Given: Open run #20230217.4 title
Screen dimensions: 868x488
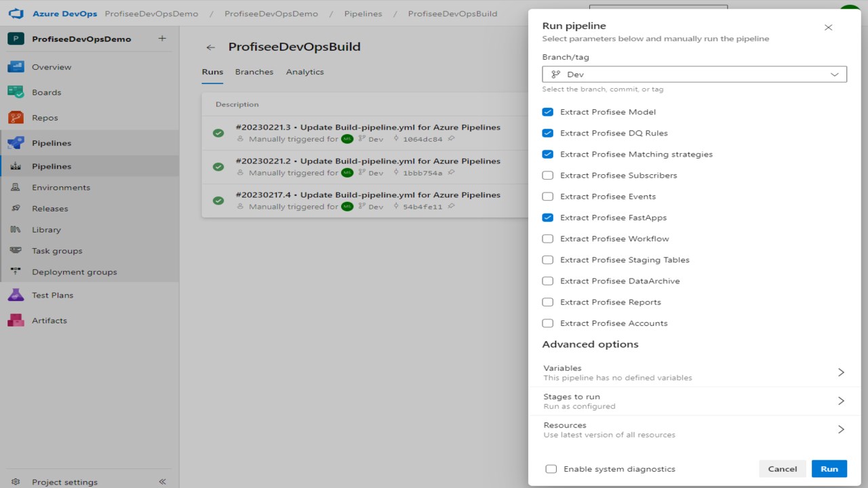Looking at the screenshot, I should tap(368, 195).
